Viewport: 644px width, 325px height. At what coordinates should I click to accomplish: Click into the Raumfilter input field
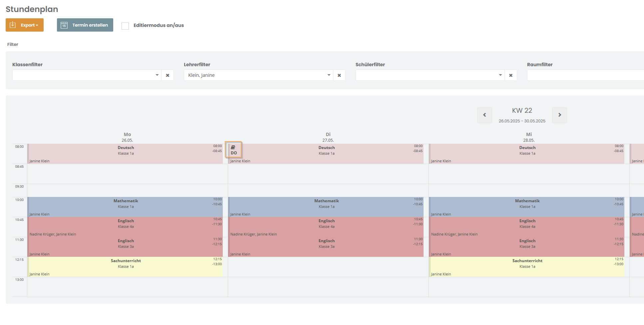coord(585,75)
